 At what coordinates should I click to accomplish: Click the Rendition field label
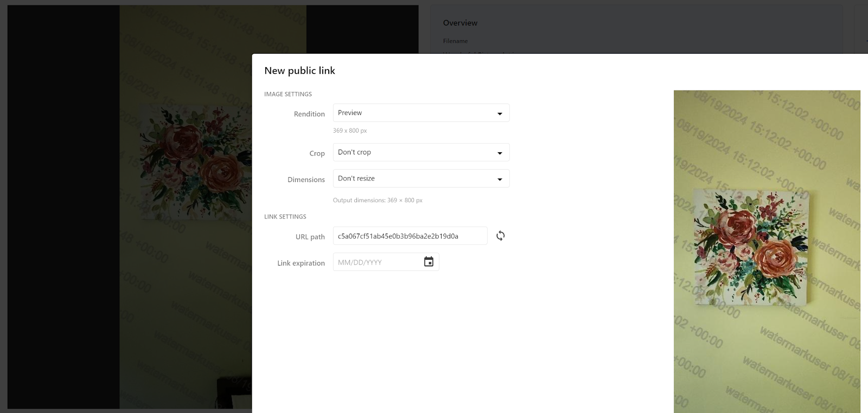[x=309, y=114]
